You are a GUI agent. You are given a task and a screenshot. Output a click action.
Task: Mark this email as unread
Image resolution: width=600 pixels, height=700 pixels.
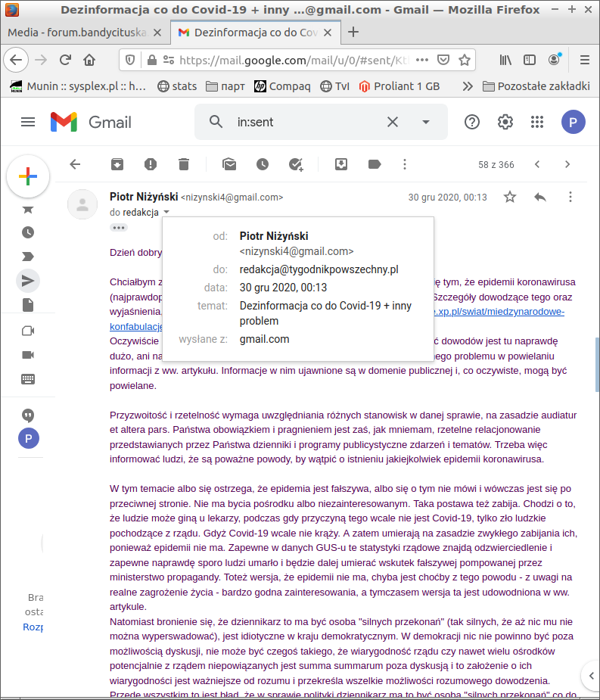click(229, 164)
